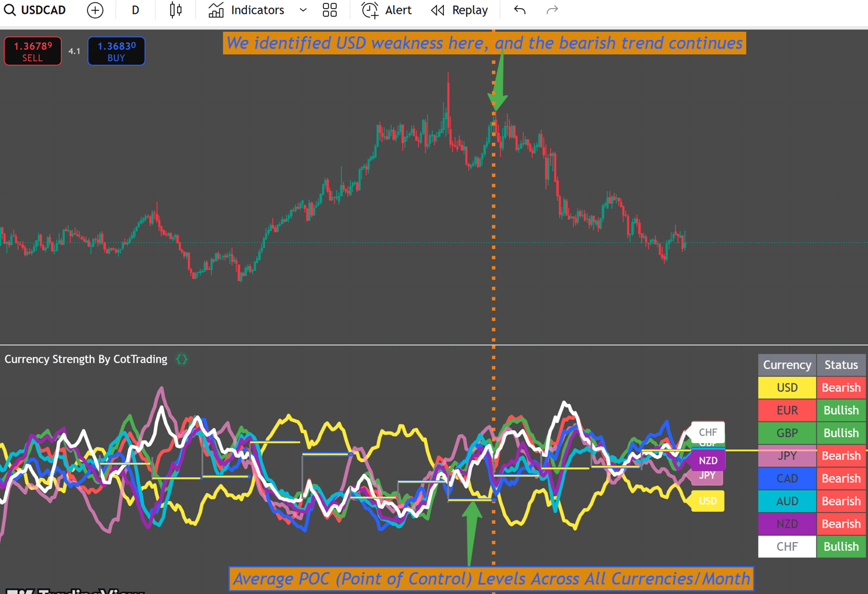Redo the last chart action
The width and height of the screenshot is (868, 594).
552,10
